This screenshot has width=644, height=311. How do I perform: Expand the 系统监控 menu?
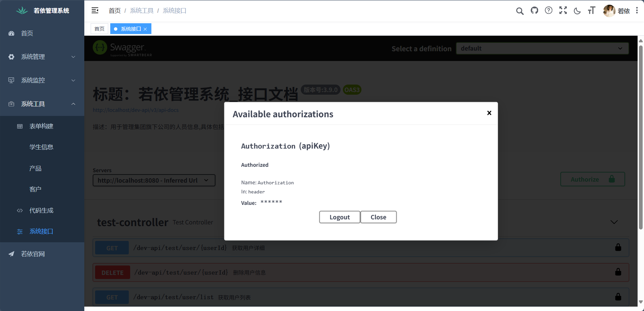pos(42,80)
